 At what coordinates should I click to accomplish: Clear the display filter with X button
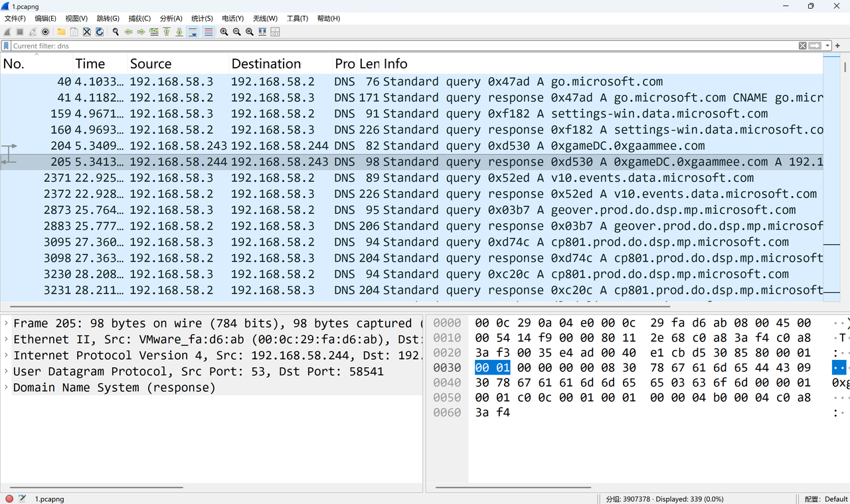pyautogui.click(x=802, y=46)
